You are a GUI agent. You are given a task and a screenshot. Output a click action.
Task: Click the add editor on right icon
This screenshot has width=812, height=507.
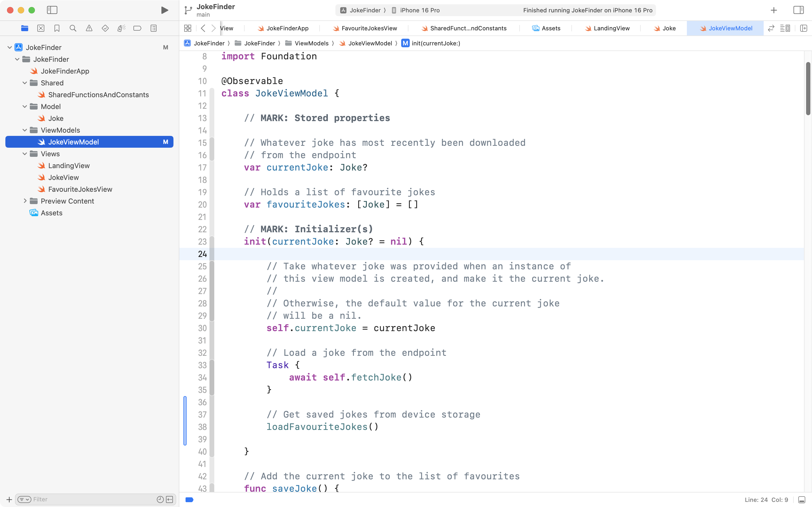click(803, 28)
